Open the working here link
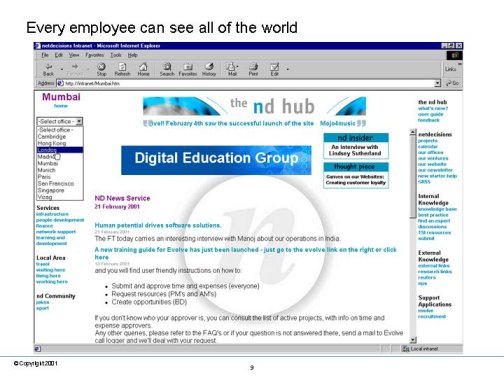Image resolution: width=504 pixels, height=378 pixels. [x=52, y=282]
